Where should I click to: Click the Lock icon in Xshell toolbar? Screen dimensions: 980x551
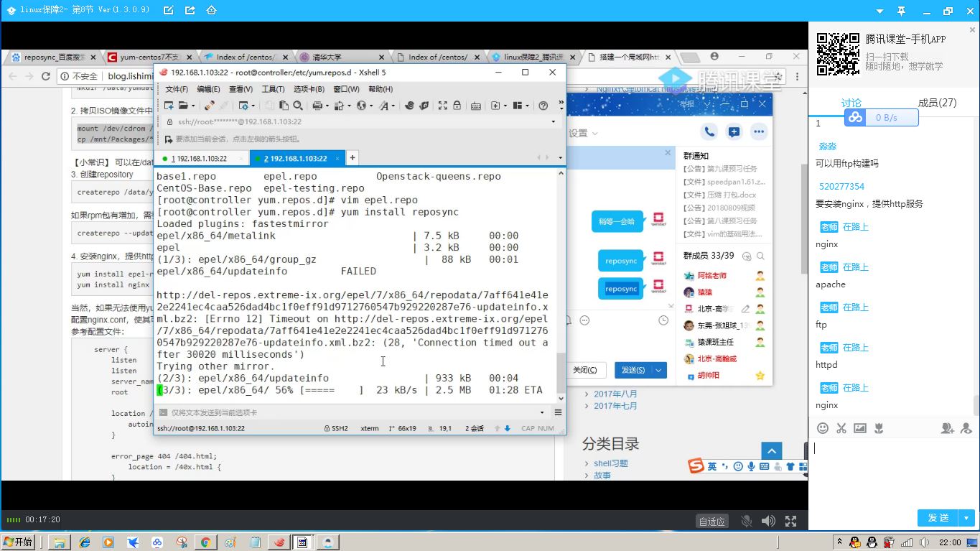coord(457,106)
